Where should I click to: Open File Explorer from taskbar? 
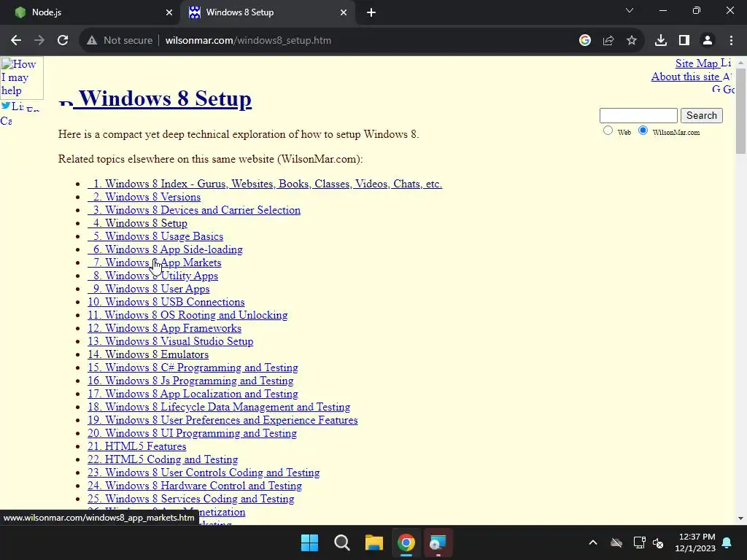(x=374, y=542)
